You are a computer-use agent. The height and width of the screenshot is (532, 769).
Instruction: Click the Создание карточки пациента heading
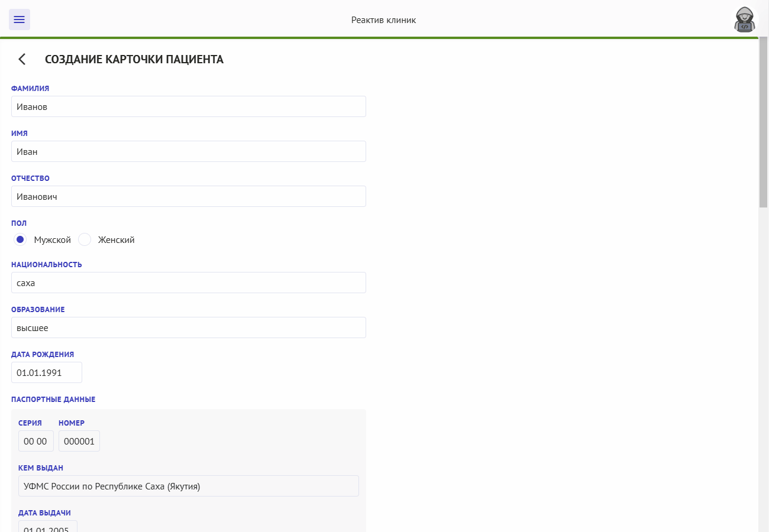pyautogui.click(x=134, y=59)
